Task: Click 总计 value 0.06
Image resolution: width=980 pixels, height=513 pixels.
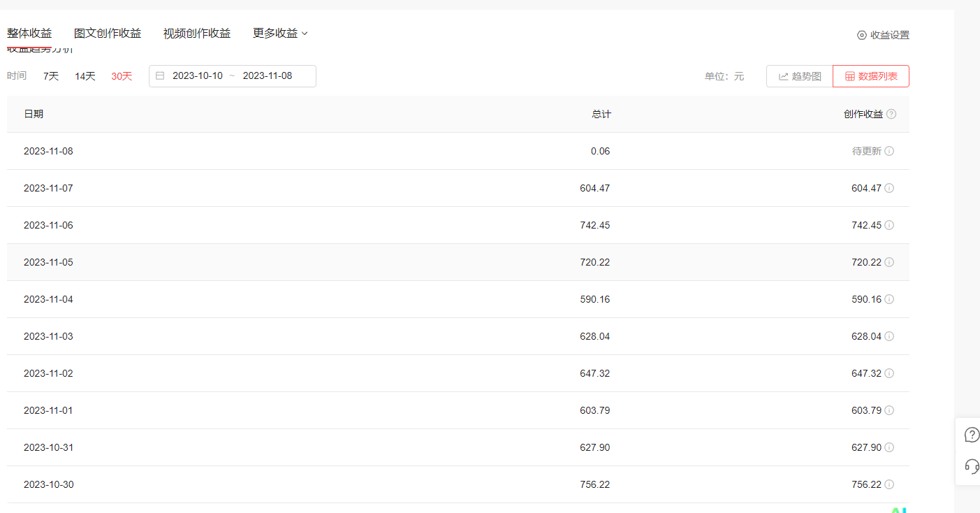Action: pyautogui.click(x=600, y=151)
